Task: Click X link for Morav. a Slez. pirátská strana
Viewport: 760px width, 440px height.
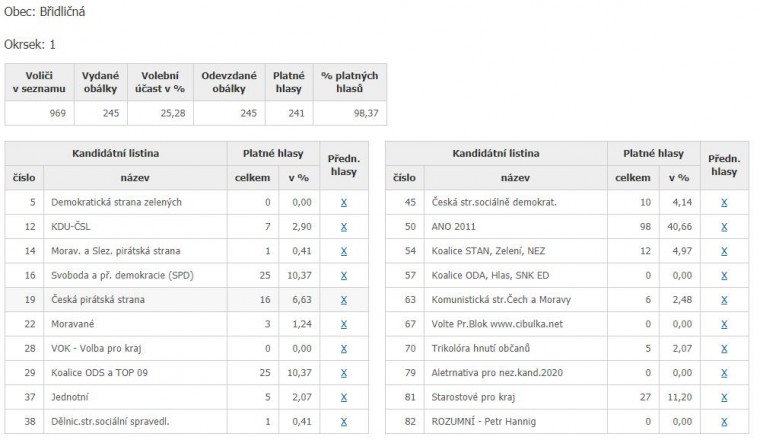Action: pyautogui.click(x=344, y=251)
